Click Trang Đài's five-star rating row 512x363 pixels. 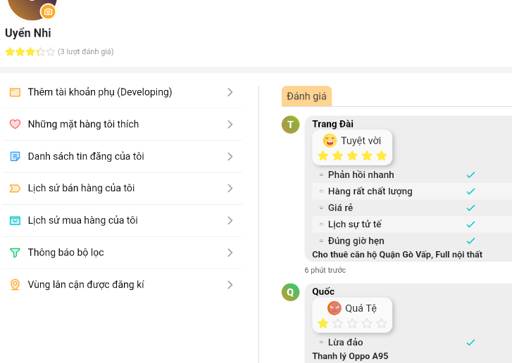pos(352,156)
